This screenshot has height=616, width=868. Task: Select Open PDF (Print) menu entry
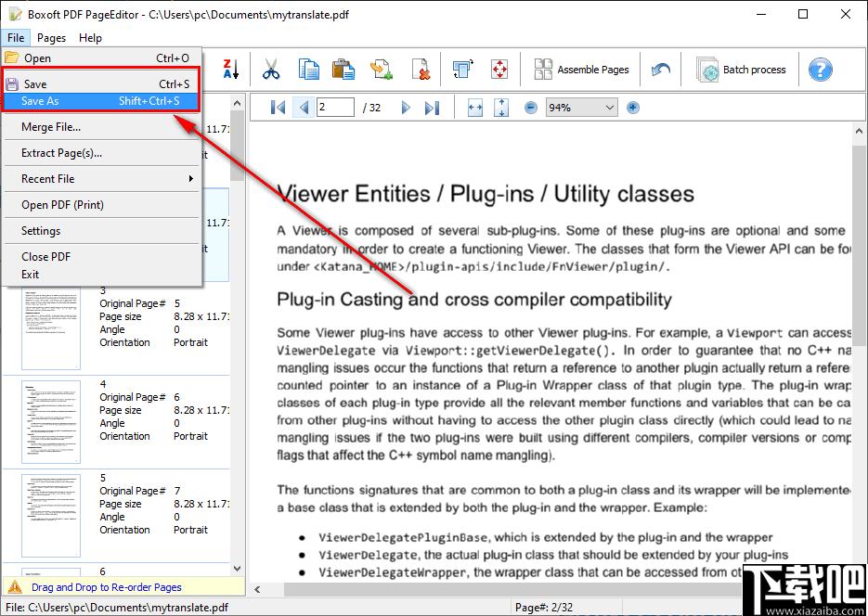pyautogui.click(x=101, y=205)
